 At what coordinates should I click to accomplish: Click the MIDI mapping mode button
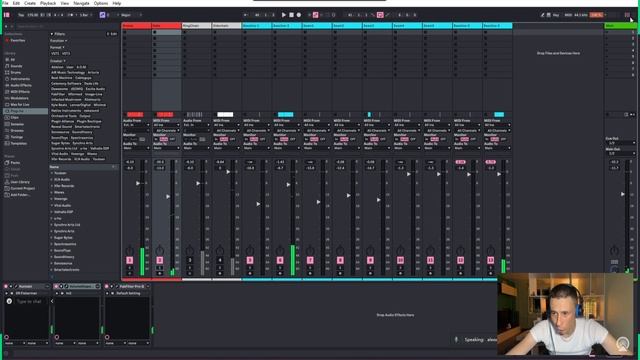(x=568, y=15)
